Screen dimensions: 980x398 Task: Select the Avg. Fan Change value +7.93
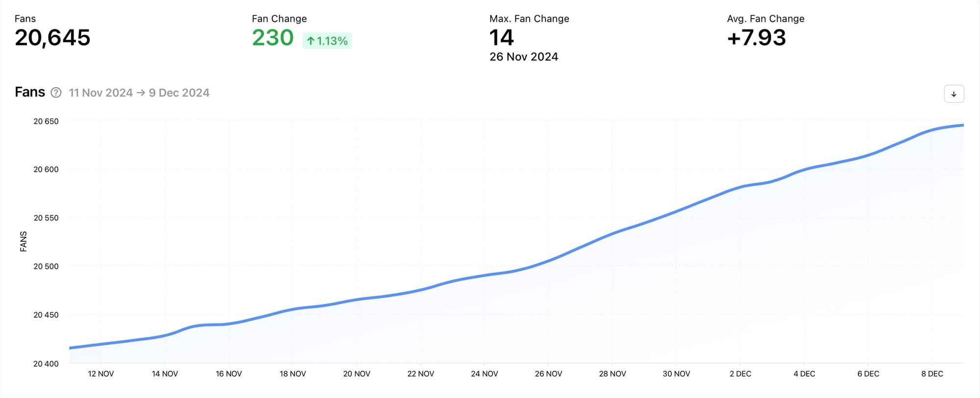[757, 38]
